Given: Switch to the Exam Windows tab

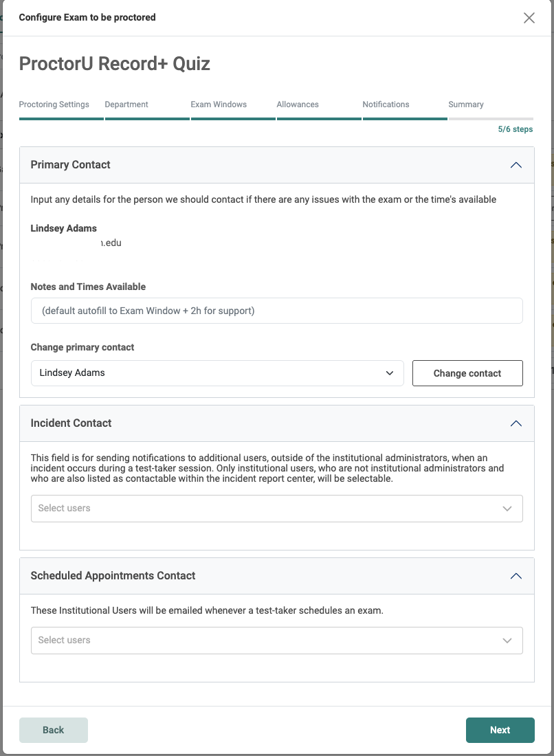Looking at the screenshot, I should 219,104.
